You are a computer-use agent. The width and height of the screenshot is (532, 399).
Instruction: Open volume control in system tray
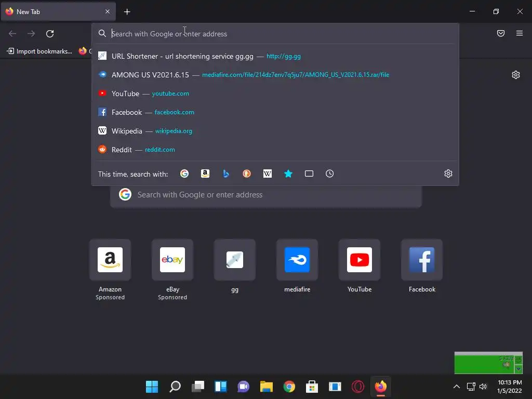pos(483,387)
